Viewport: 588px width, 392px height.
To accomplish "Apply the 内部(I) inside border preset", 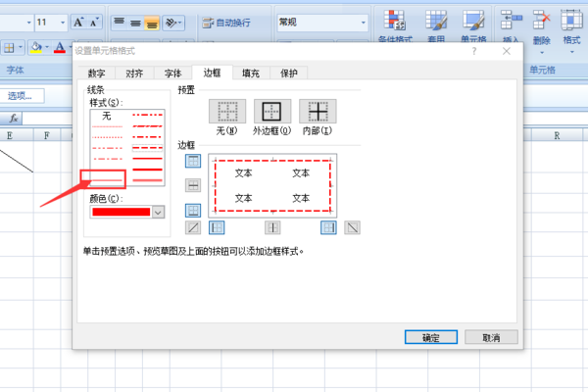I will point(318,112).
